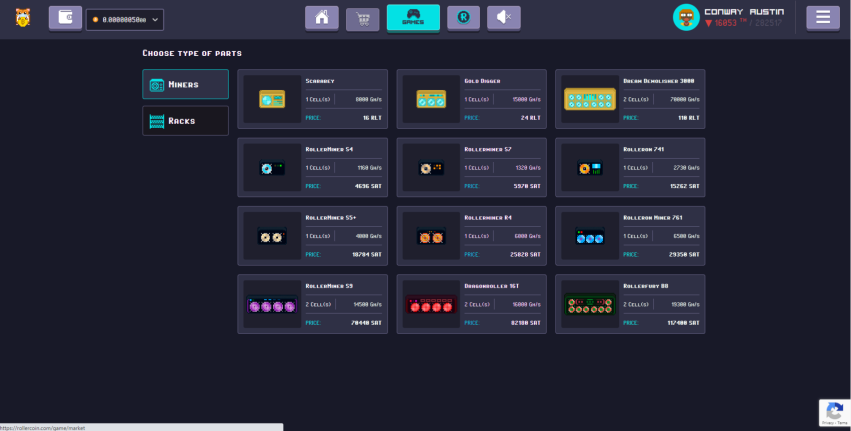This screenshot has height=431, width=851.
Task: Click the 29350 SAT price
Action: click(685, 255)
